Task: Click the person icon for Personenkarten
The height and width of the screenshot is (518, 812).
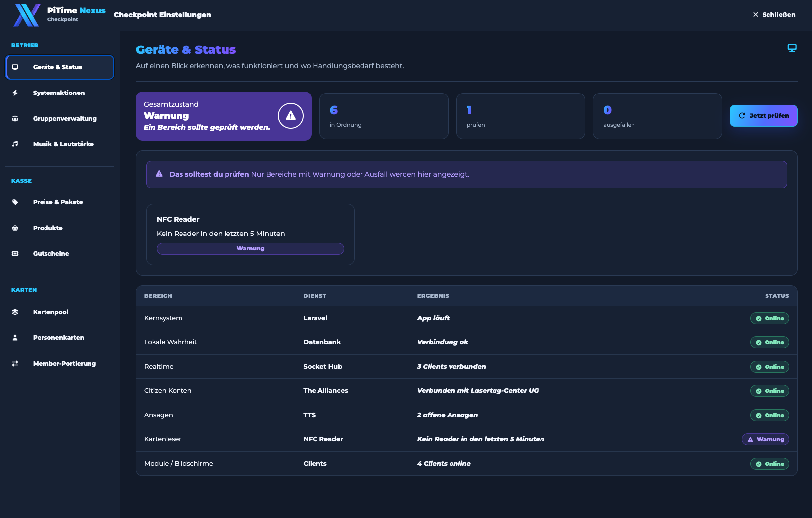Action: (15, 338)
